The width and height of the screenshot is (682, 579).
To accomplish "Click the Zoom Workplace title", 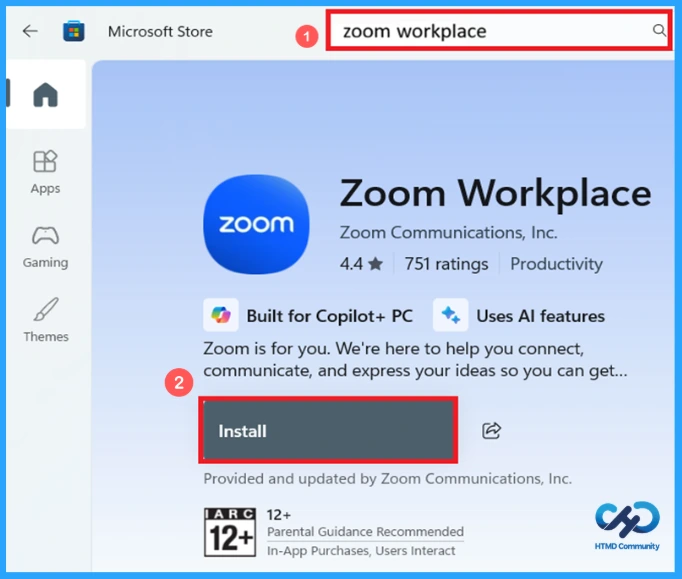I will coord(495,193).
